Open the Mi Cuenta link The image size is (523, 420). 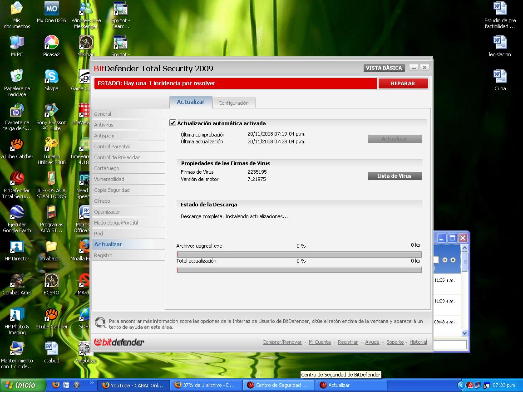[x=320, y=342]
